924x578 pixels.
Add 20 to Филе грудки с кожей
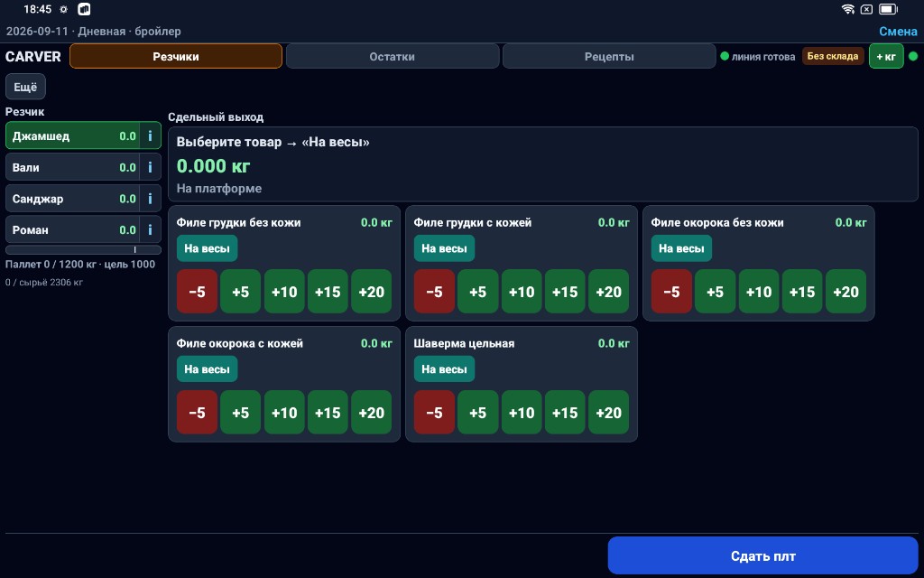609,292
